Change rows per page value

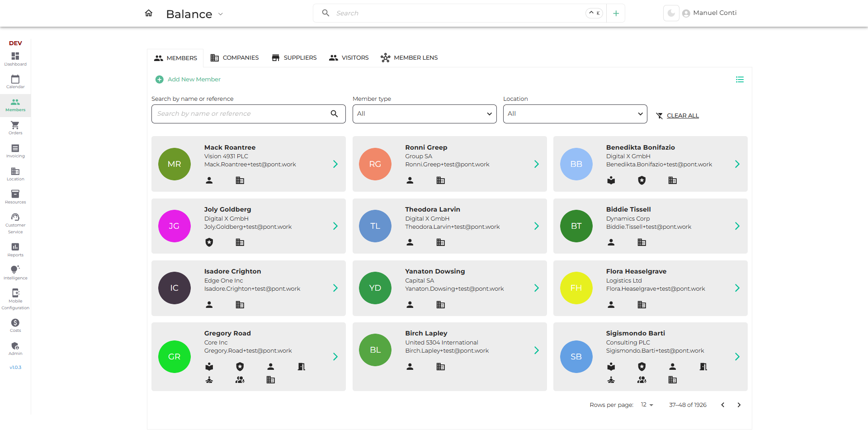647,405
